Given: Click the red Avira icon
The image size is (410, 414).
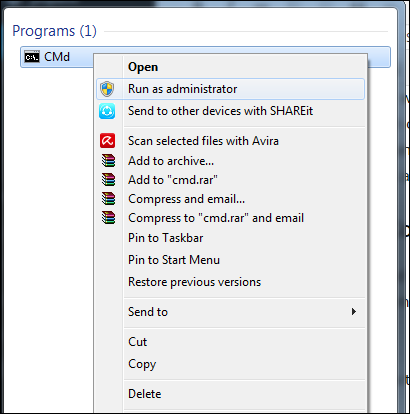Looking at the screenshot, I should (107, 141).
